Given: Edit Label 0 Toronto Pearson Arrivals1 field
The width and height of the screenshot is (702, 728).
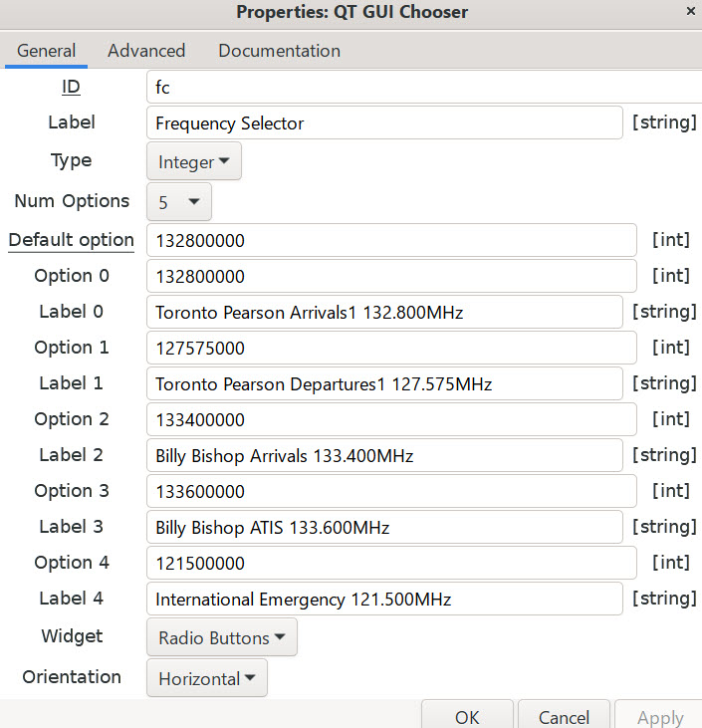Looking at the screenshot, I should pos(384,312).
